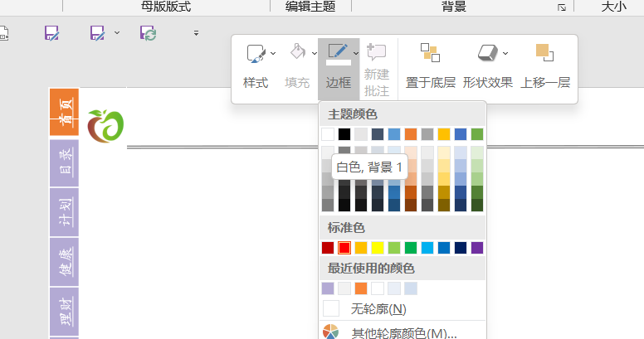Open the 背景 group dialog launcher

click(562, 7)
